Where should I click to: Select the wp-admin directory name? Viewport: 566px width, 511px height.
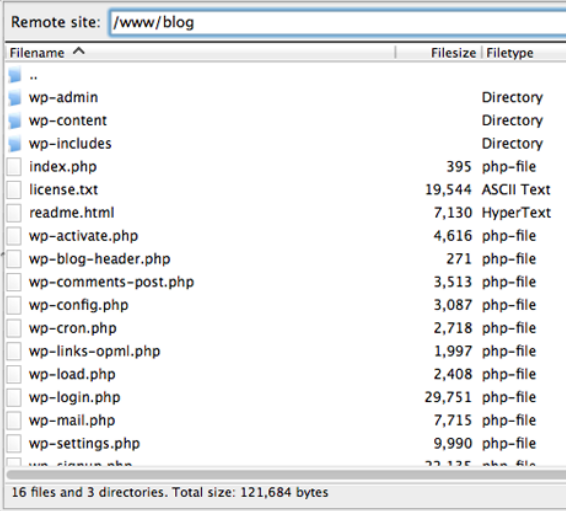pyautogui.click(x=64, y=97)
